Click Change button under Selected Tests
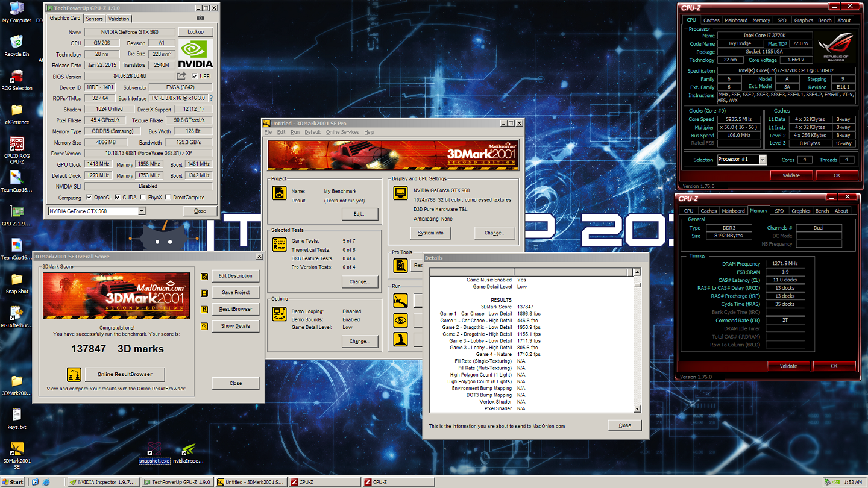Viewport: 868px width, 488px height. [x=359, y=281]
